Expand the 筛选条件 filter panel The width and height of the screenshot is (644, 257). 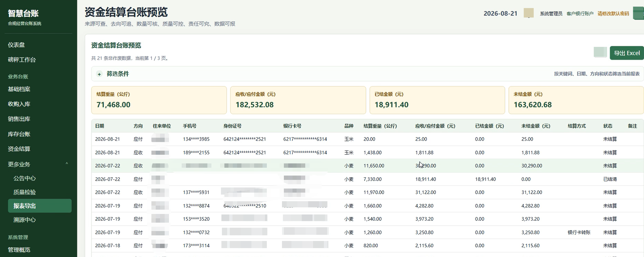click(x=367, y=74)
